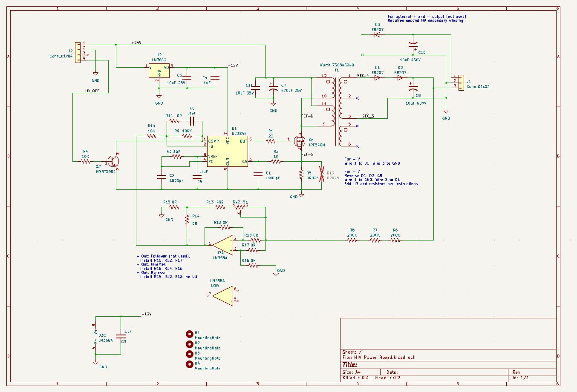Click the U3C LM358A power unit

click(96, 336)
